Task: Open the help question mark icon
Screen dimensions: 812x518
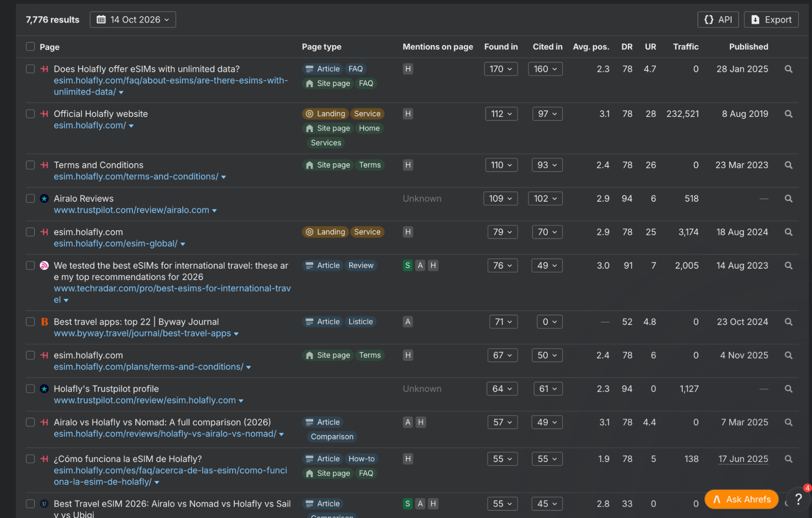Action: [798, 499]
